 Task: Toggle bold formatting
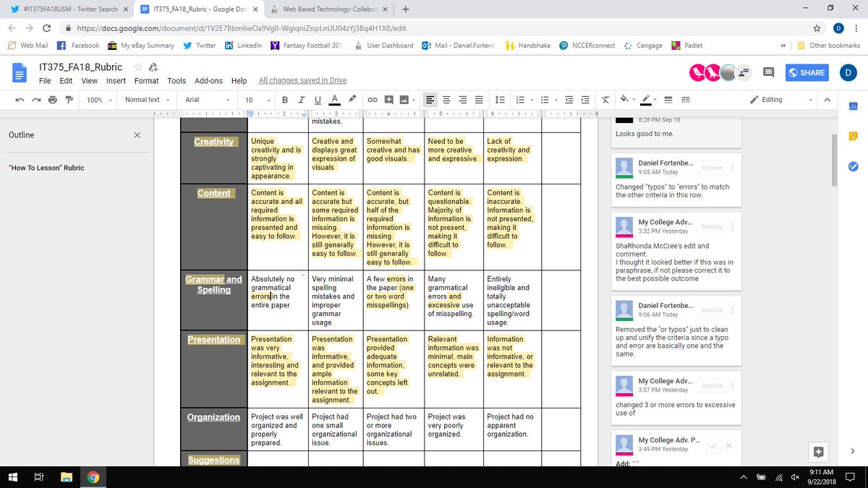285,100
